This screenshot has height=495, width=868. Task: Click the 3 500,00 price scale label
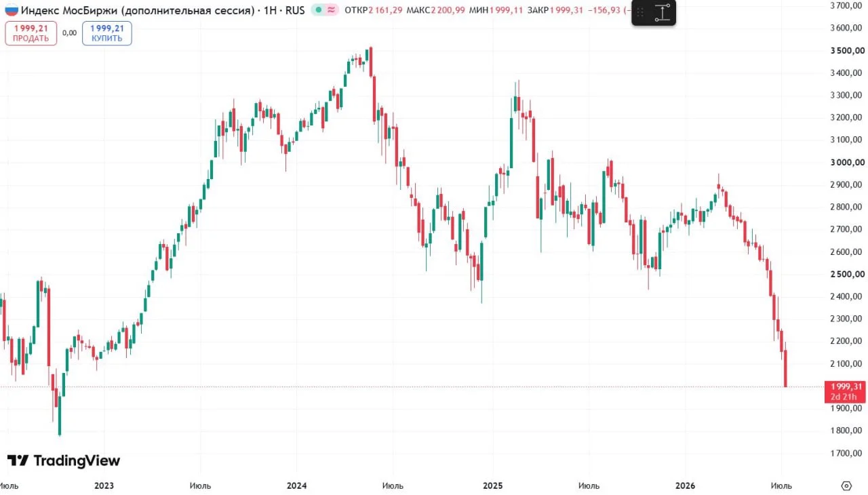846,50
